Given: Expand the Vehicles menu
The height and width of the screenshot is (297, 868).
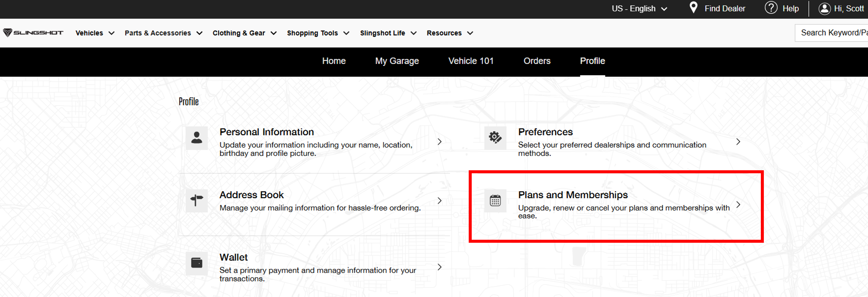Looking at the screenshot, I should tap(95, 33).
